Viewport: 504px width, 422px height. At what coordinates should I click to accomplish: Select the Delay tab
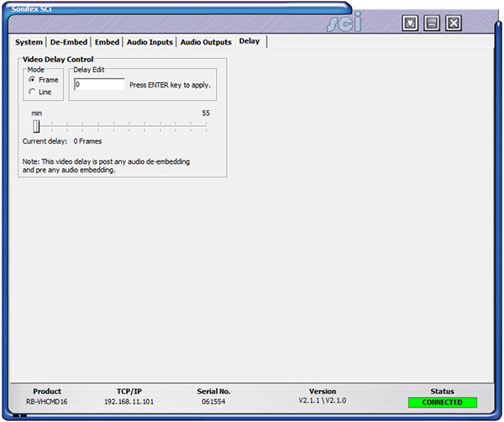(x=249, y=41)
